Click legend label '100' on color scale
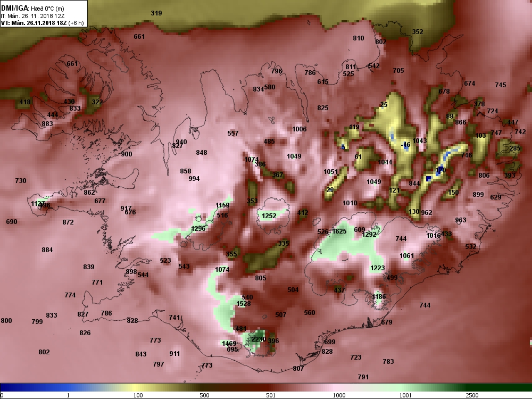This screenshot has width=532, height=399. (138, 395)
